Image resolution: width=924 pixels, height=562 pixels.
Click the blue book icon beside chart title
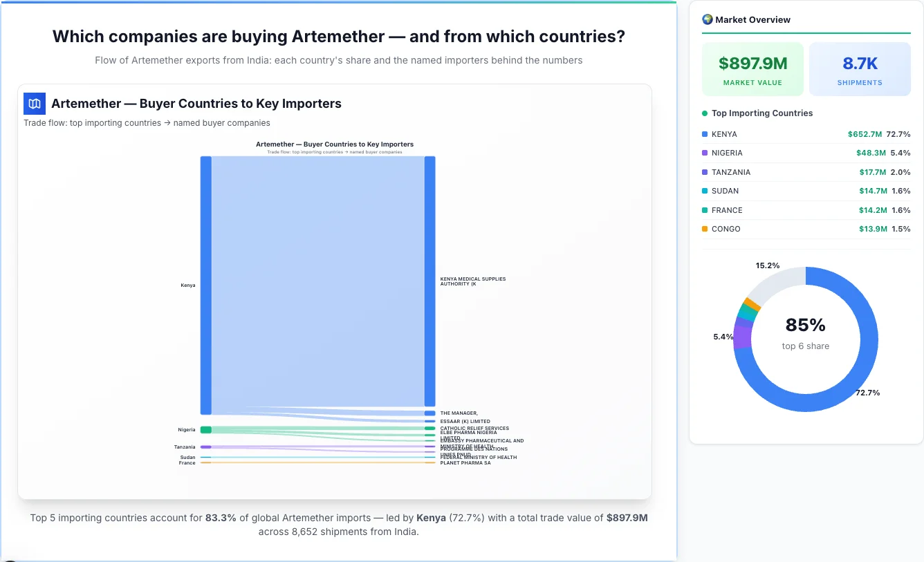point(34,103)
